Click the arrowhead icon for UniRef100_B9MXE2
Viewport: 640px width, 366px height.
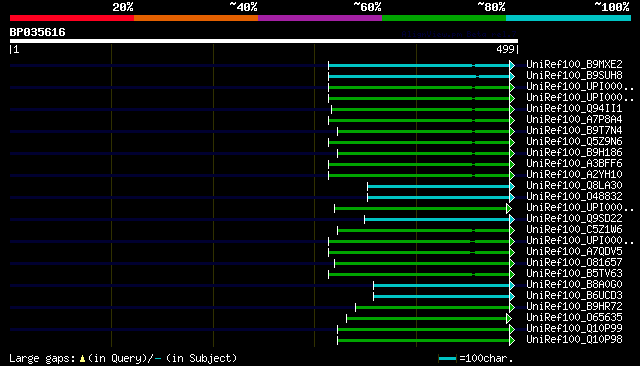coord(512,65)
